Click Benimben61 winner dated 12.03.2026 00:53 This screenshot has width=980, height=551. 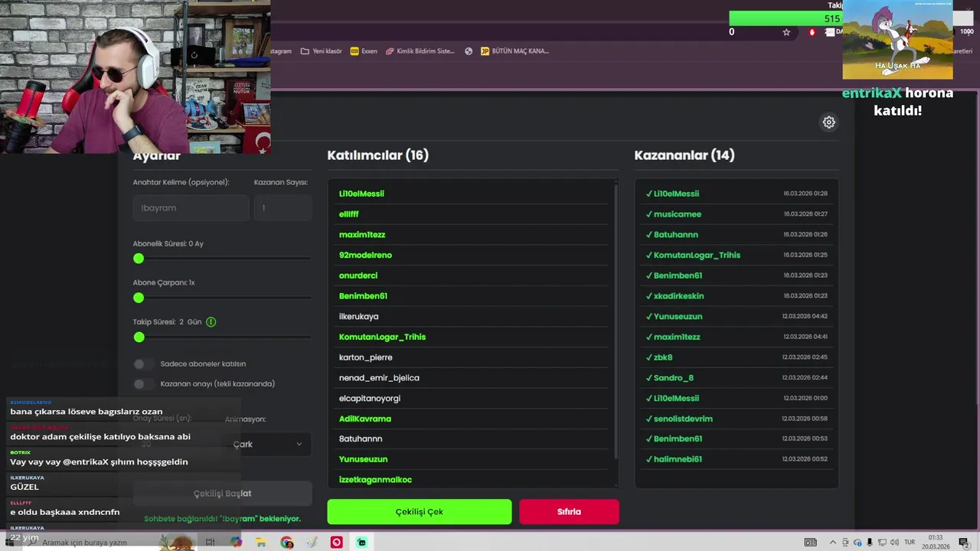[x=737, y=439]
